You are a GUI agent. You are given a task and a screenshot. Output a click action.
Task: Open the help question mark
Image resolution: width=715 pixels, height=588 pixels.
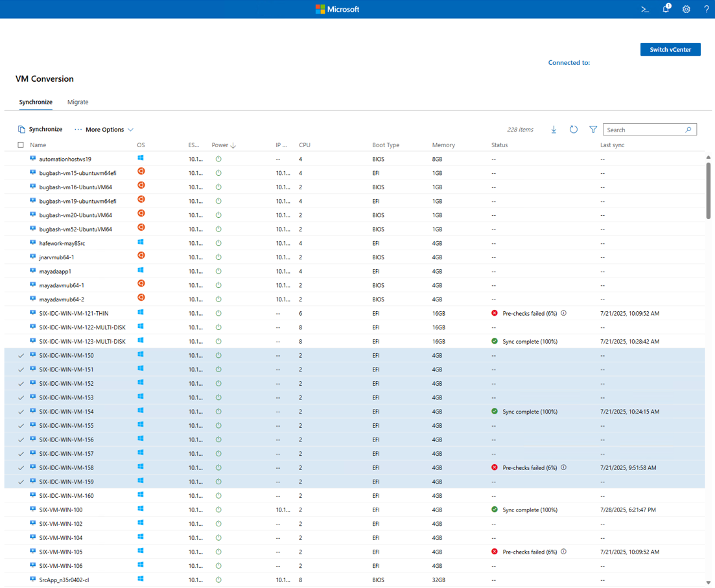707,9
